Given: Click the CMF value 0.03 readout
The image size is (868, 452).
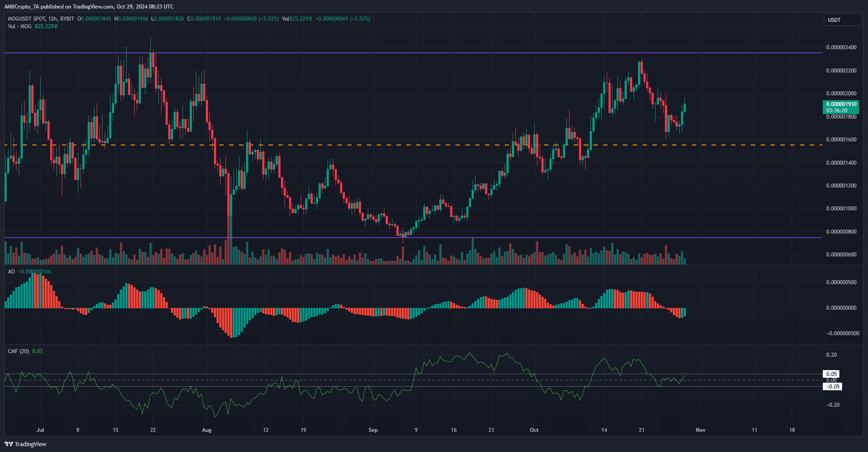Looking at the screenshot, I should tap(38, 351).
